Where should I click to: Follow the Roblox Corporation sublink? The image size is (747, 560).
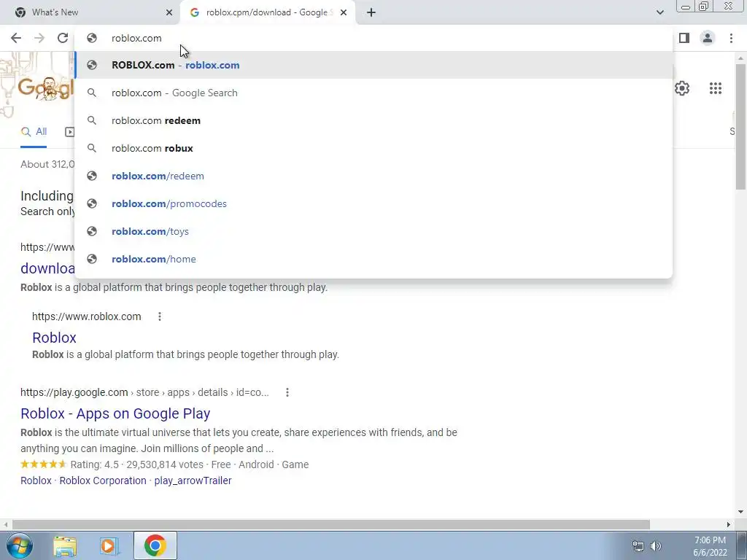(x=103, y=481)
